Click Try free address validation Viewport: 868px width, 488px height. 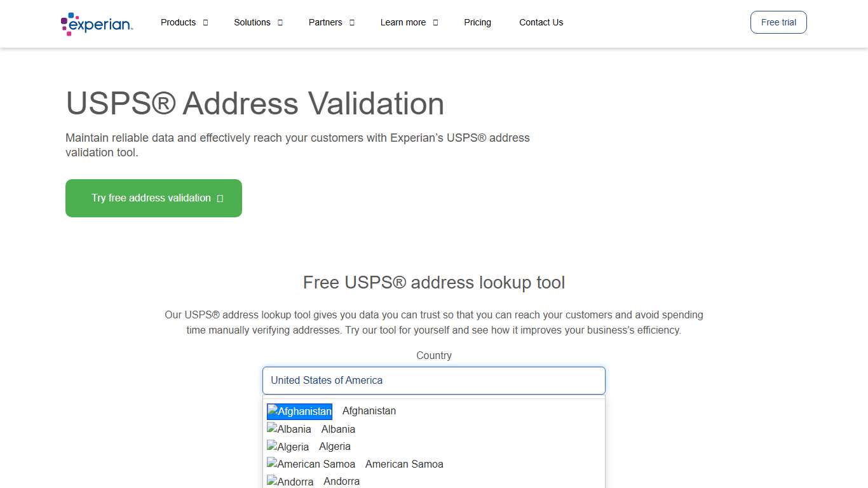[x=153, y=198]
